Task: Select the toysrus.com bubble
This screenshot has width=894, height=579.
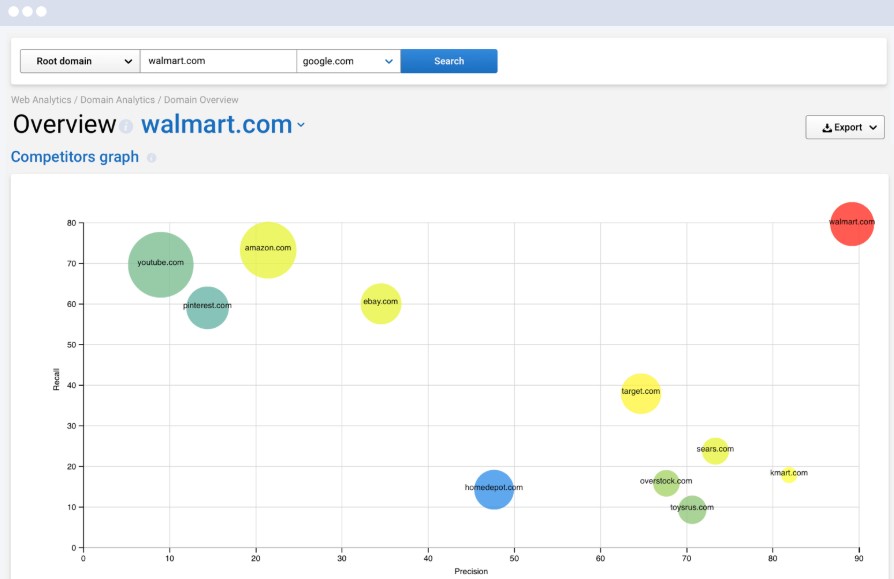Action: pos(692,509)
